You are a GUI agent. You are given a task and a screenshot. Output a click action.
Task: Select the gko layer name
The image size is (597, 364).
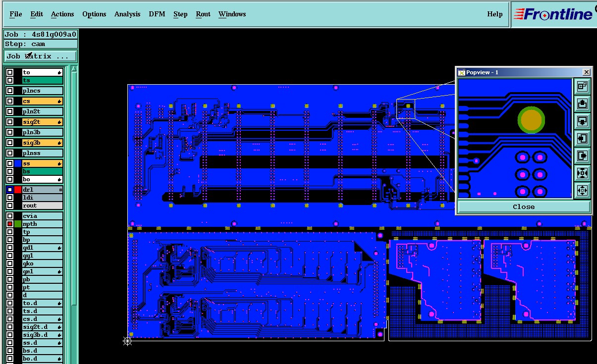pyautogui.click(x=42, y=264)
